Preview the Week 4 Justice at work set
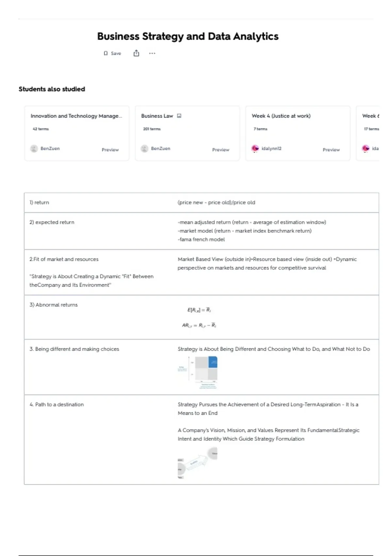Viewport: 392px width, 556px height. click(x=331, y=150)
